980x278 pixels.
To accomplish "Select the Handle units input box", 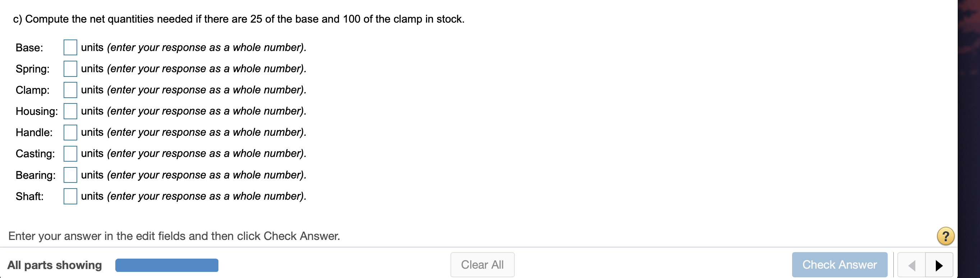I will pyautogui.click(x=70, y=132).
